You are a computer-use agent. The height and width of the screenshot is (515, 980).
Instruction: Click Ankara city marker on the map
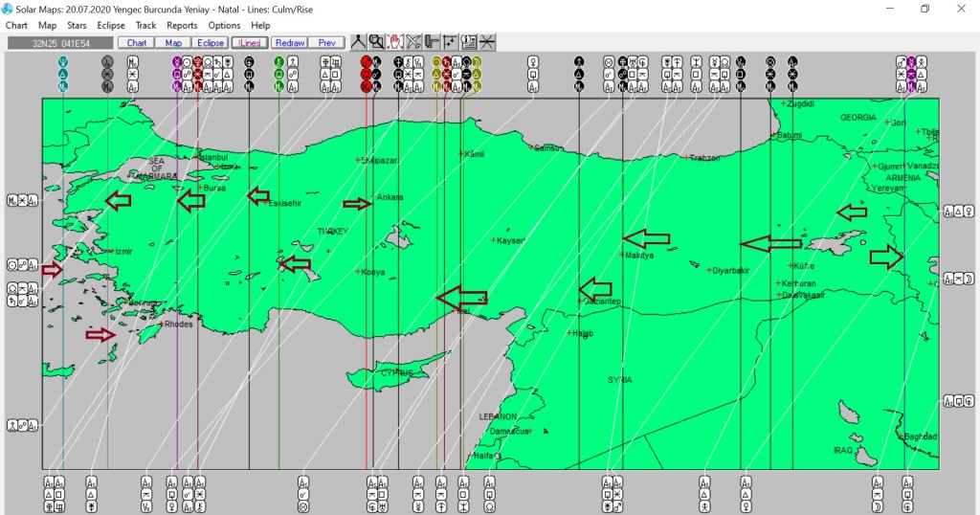[374, 197]
